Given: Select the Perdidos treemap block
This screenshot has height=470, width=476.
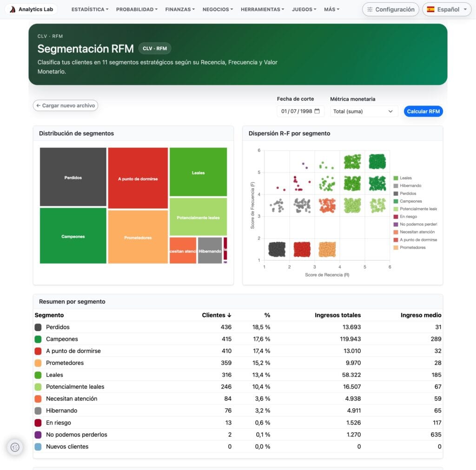Looking at the screenshot, I should click(73, 177).
